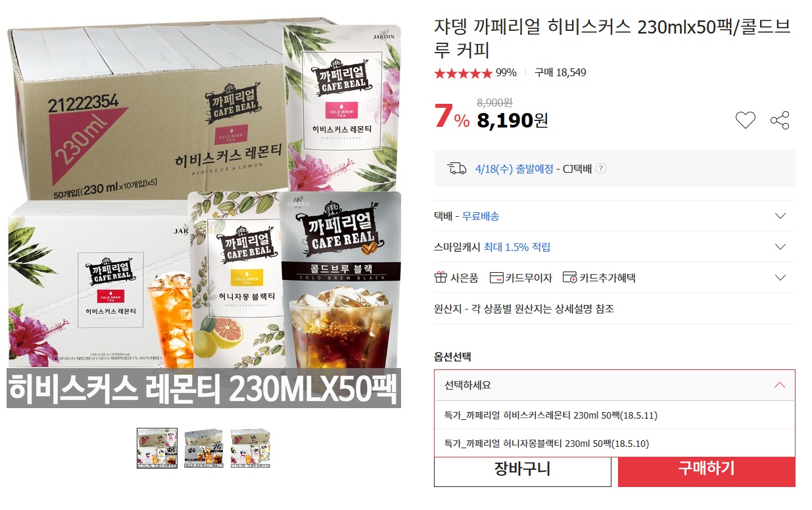Click the 사은품 gift icon

coord(441,277)
